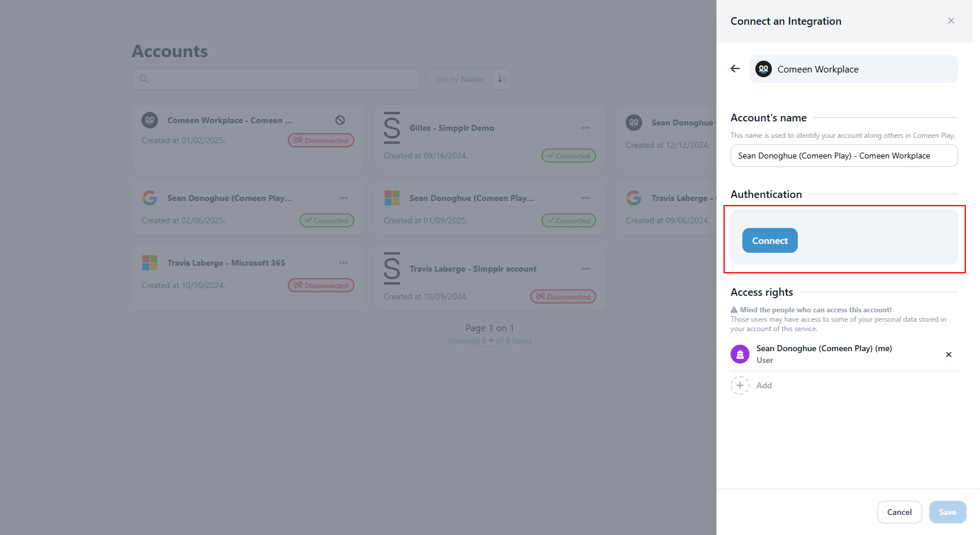Click the Cancel button
Image resolution: width=980 pixels, height=535 pixels.
[899, 512]
